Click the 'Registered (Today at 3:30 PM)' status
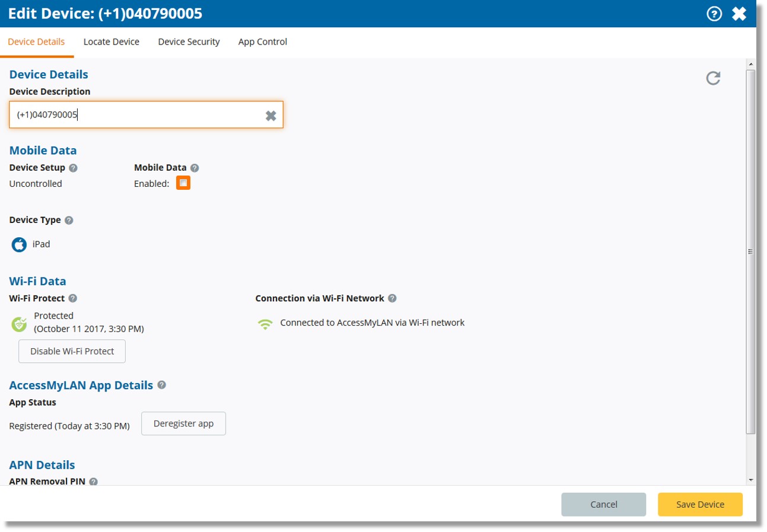This screenshot has width=767, height=532. [x=69, y=426]
